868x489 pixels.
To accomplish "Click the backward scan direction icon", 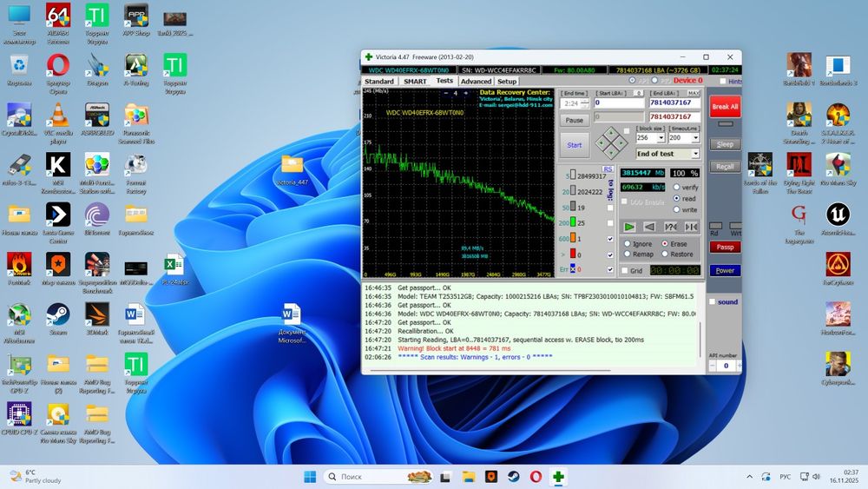I will [649, 227].
